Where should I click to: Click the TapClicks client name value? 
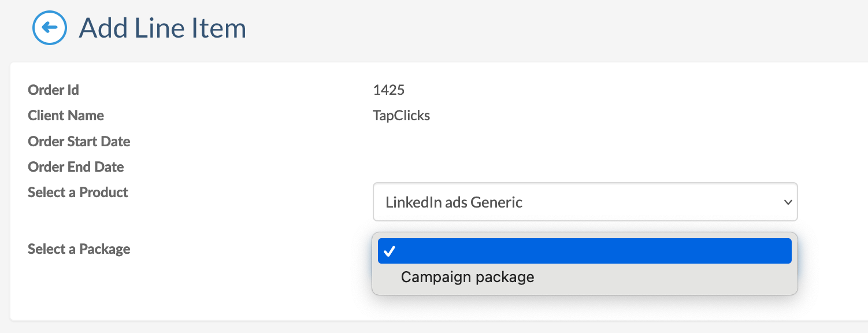pyautogui.click(x=401, y=115)
